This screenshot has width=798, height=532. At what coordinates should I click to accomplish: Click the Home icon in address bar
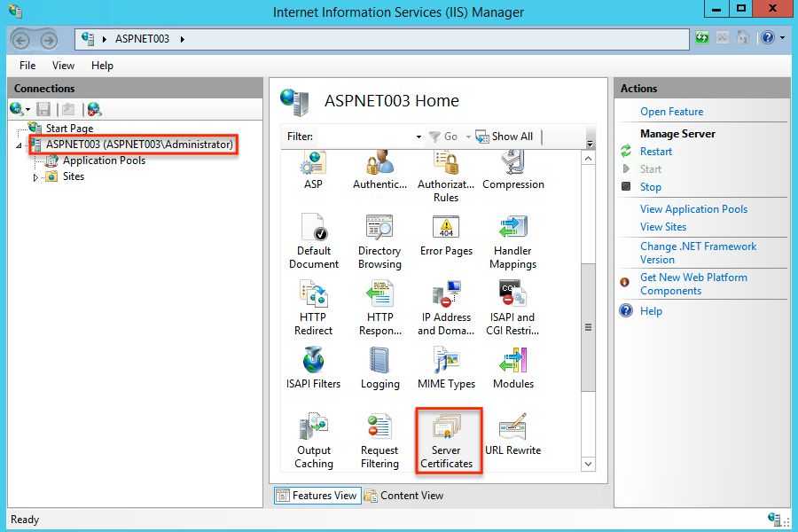tap(743, 37)
